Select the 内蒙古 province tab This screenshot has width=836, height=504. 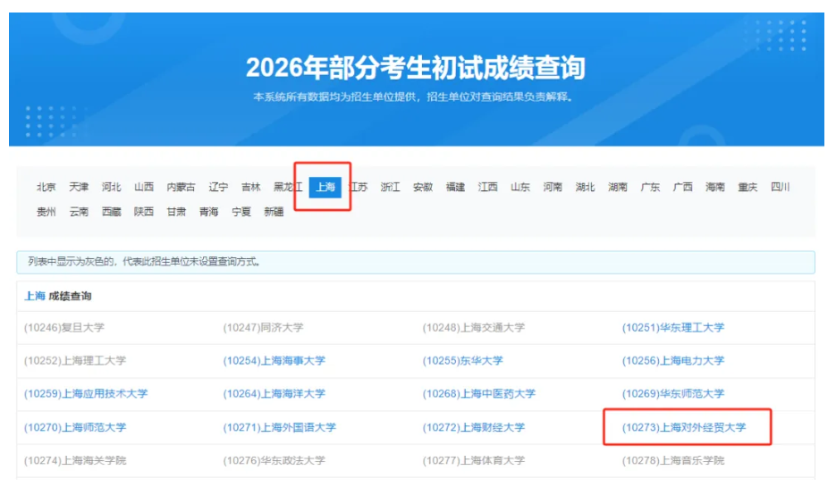[x=181, y=187]
